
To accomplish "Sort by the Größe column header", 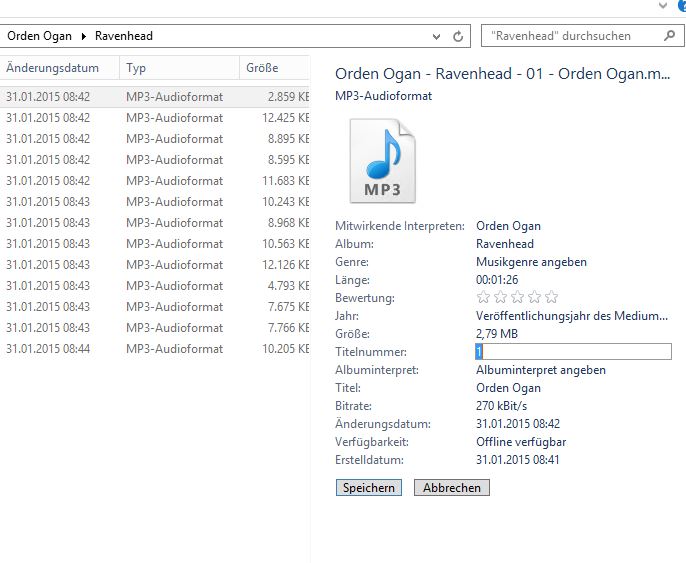I will point(274,68).
